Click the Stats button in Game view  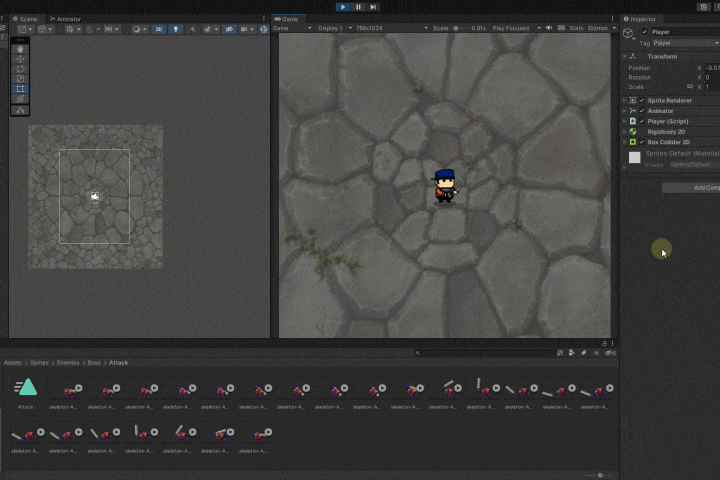576,28
